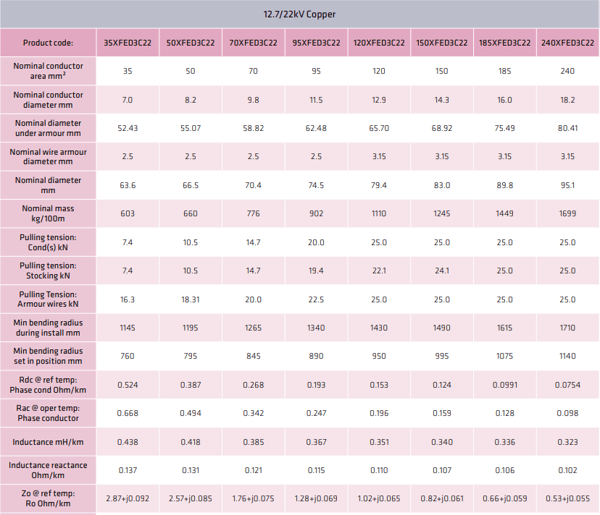Click the Rdc value 0.0754

click(x=567, y=385)
